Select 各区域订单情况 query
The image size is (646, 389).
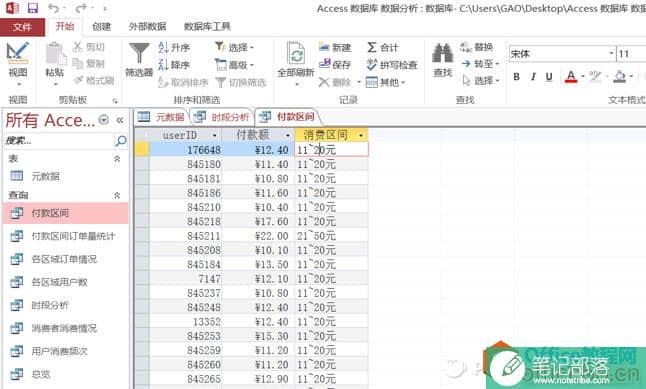tap(66, 259)
